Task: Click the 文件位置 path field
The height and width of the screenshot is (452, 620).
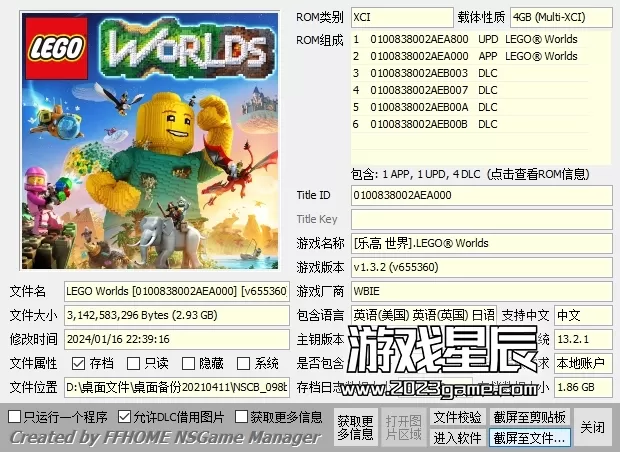Action: 177,387
